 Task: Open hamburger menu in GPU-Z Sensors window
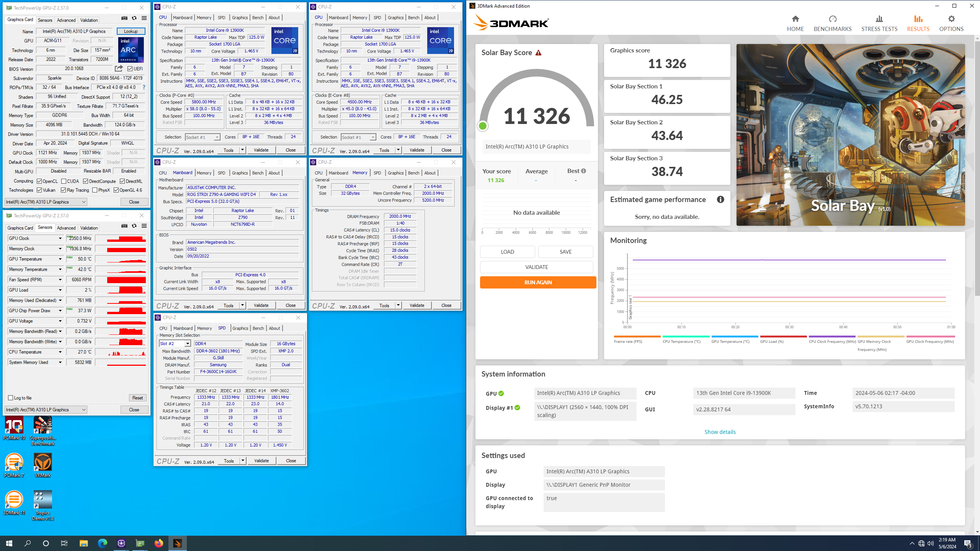[x=144, y=226]
